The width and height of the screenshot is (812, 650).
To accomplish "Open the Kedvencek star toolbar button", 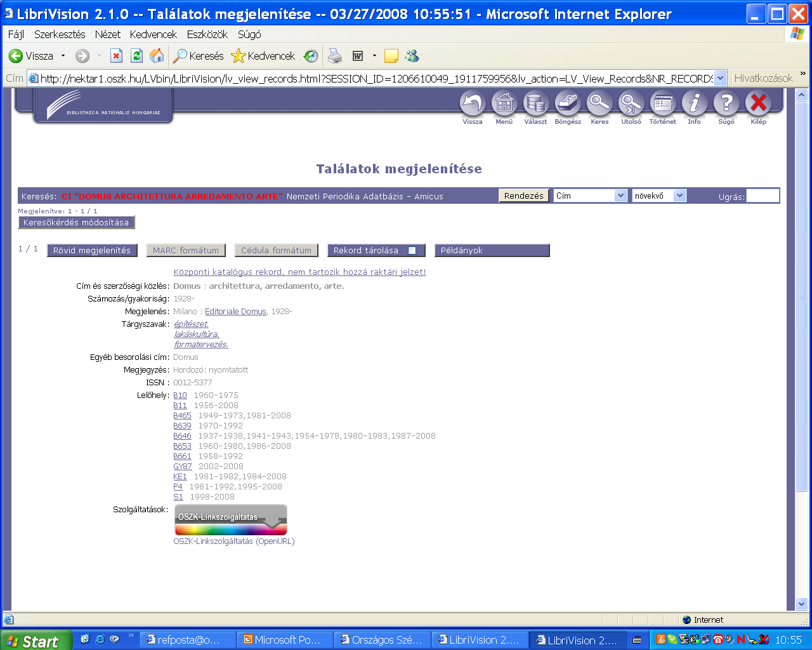I will (x=263, y=56).
